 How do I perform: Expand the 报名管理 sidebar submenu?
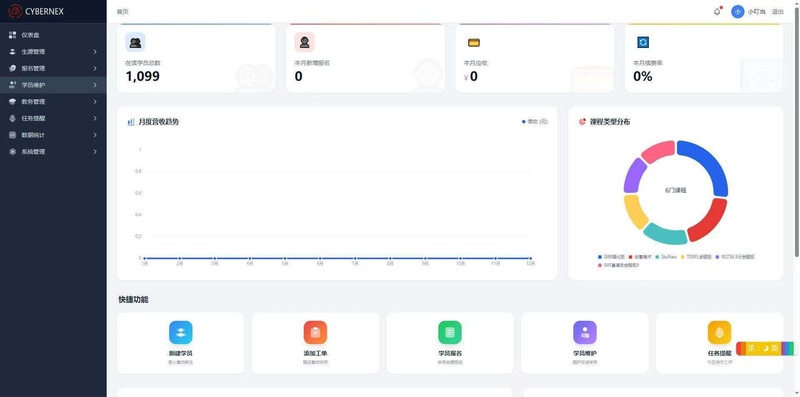point(53,68)
